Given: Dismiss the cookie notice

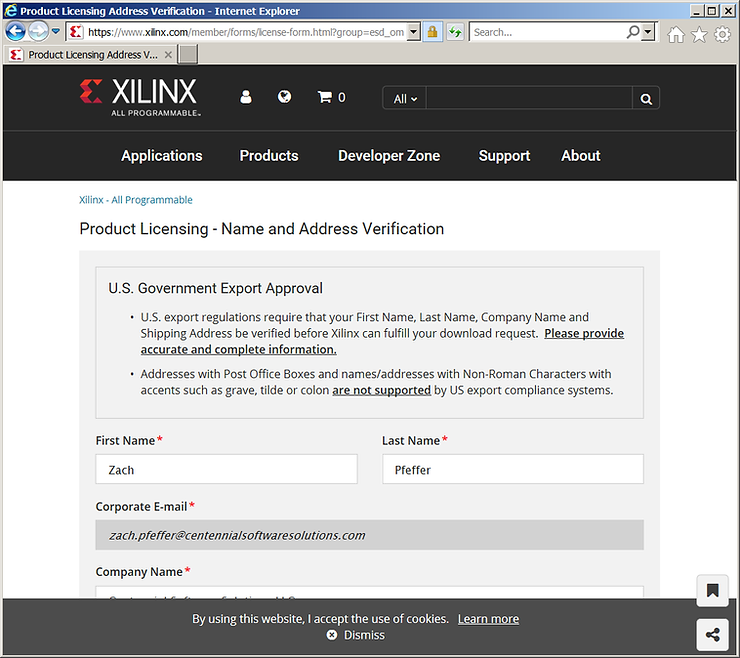Looking at the screenshot, I should pyautogui.click(x=356, y=635).
